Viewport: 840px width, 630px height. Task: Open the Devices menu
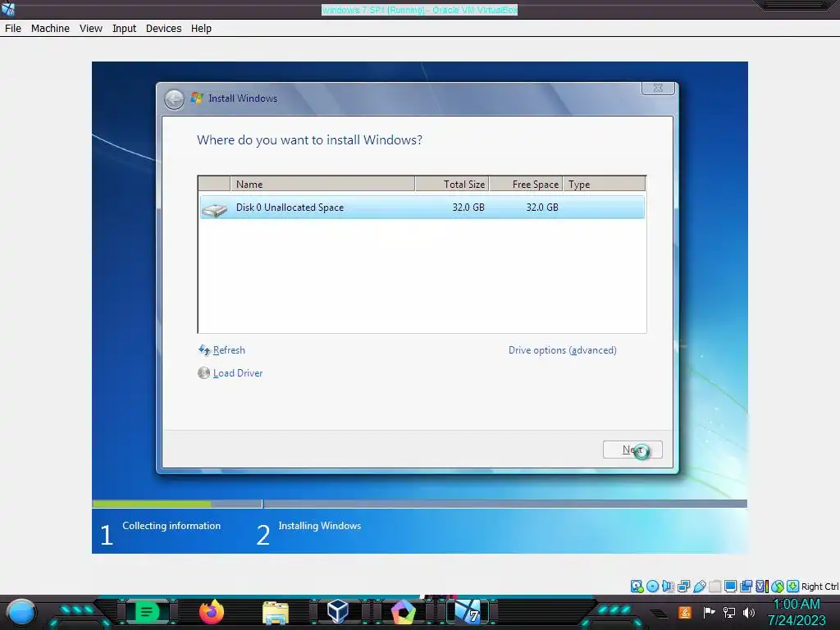(x=163, y=29)
